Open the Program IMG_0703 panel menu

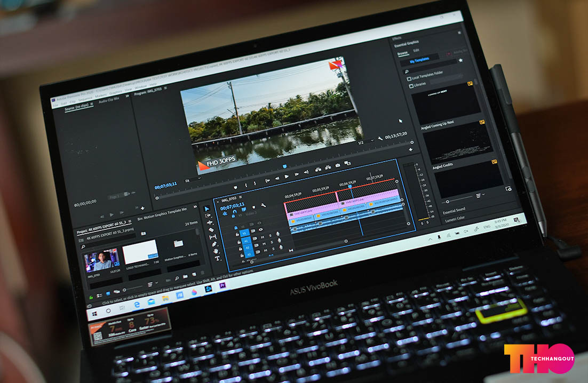click(165, 89)
